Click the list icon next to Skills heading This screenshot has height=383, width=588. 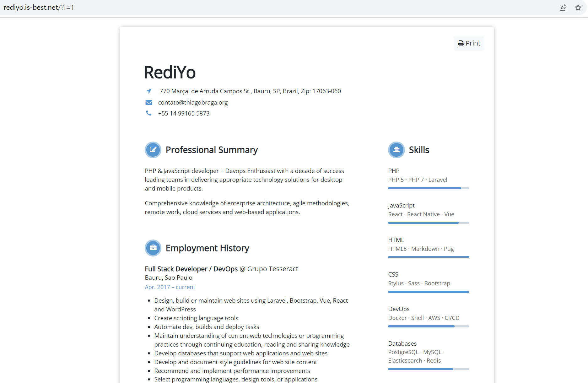pos(396,150)
